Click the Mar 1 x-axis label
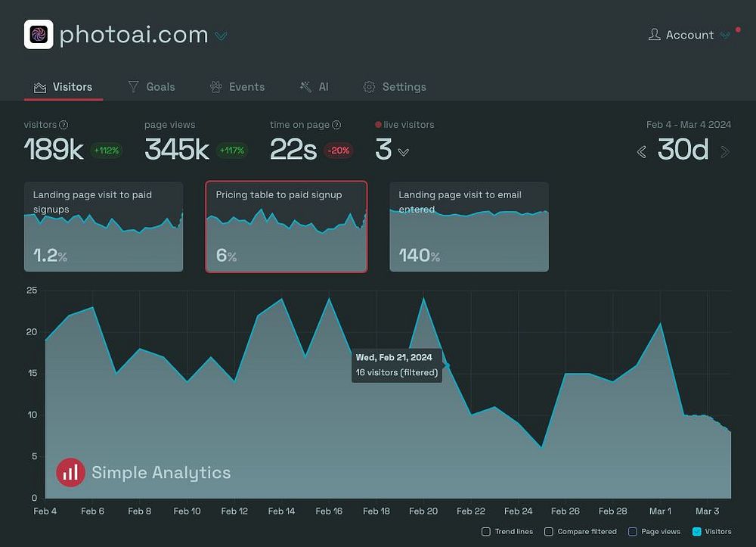The height and width of the screenshot is (547, 756). (x=660, y=511)
